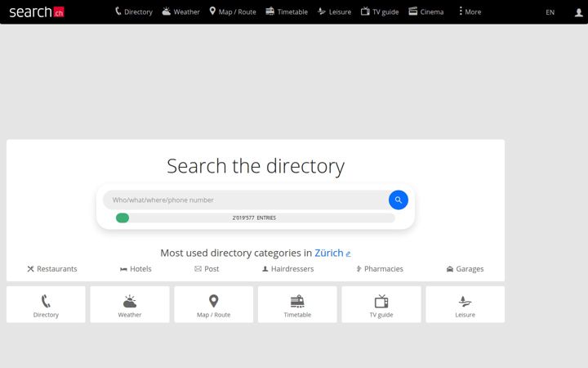Expand the More menu in top navigation
The image size is (588, 368).
470,11
